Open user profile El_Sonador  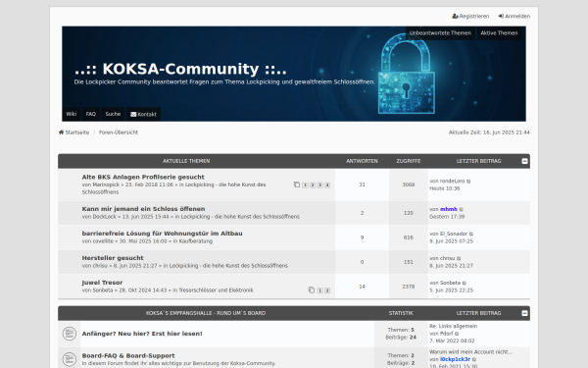[x=454, y=234]
